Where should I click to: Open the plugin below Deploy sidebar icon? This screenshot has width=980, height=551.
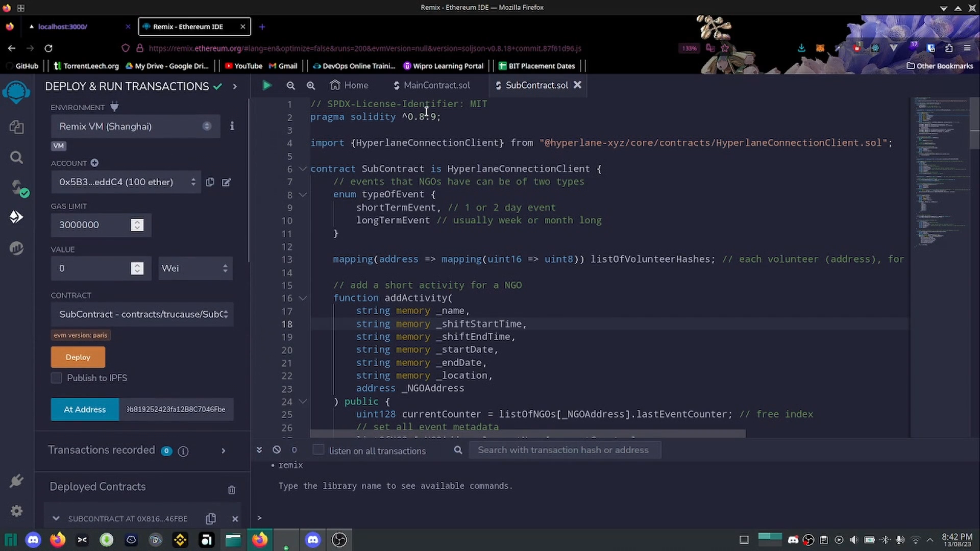pos(16,248)
